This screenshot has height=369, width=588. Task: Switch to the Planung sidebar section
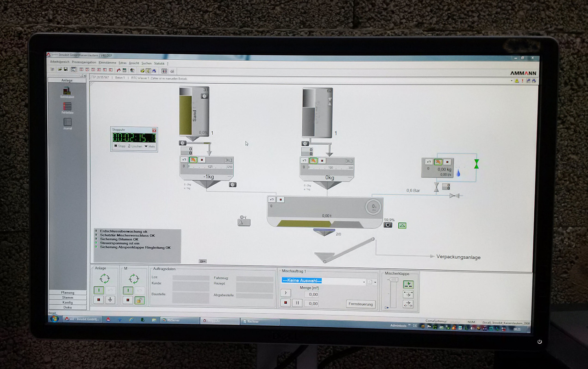[68, 292]
